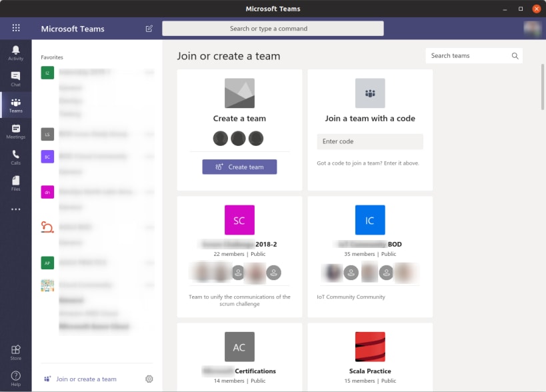Open the AC Certifications team tile

coord(239,347)
